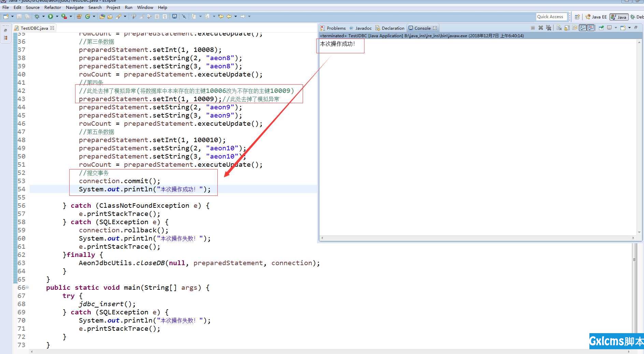Toggle Show Whitespace Characters pilcrow icon
This screenshot has width=644, height=354.
[x=164, y=16]
